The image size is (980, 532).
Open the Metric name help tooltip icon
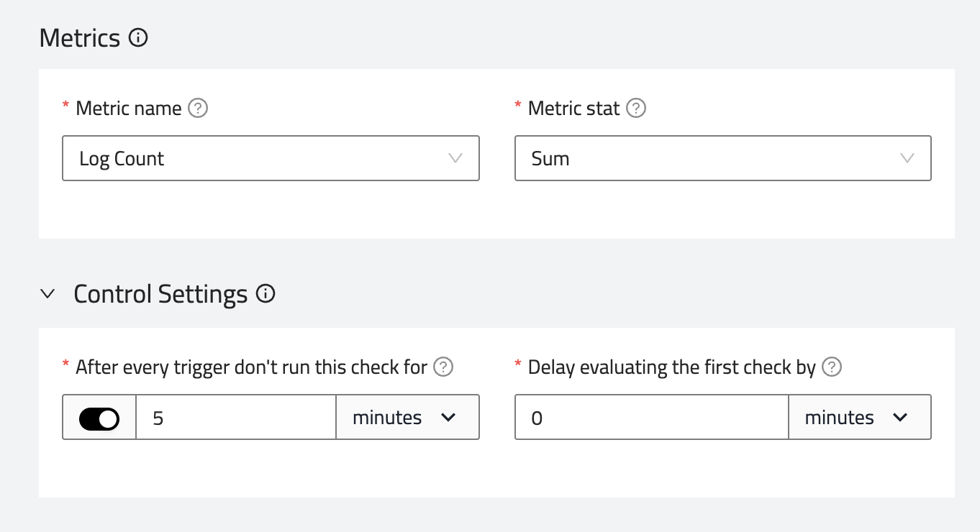(x=198, y=109)
